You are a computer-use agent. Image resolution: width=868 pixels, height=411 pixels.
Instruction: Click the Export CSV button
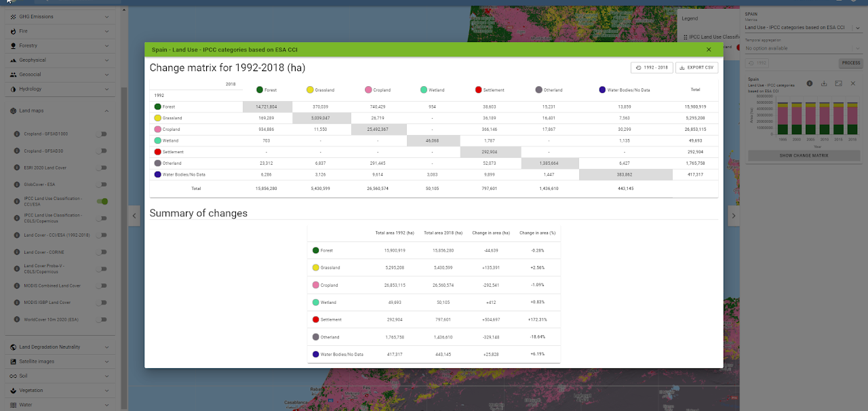696,67
